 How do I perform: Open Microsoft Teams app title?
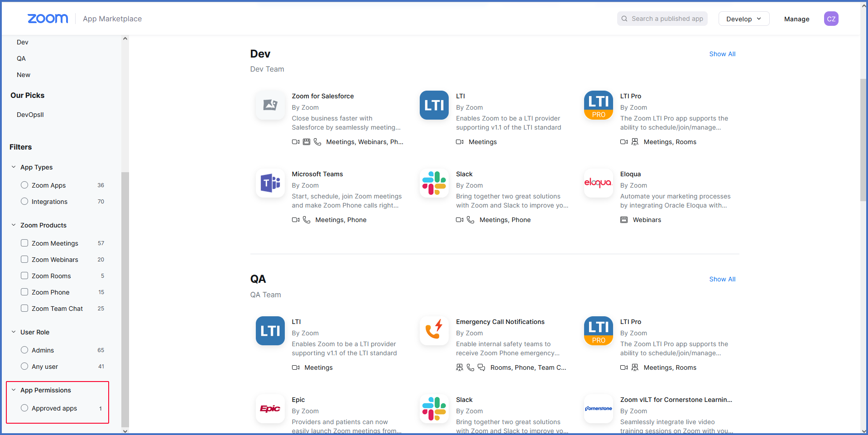[x=317, y=174]
